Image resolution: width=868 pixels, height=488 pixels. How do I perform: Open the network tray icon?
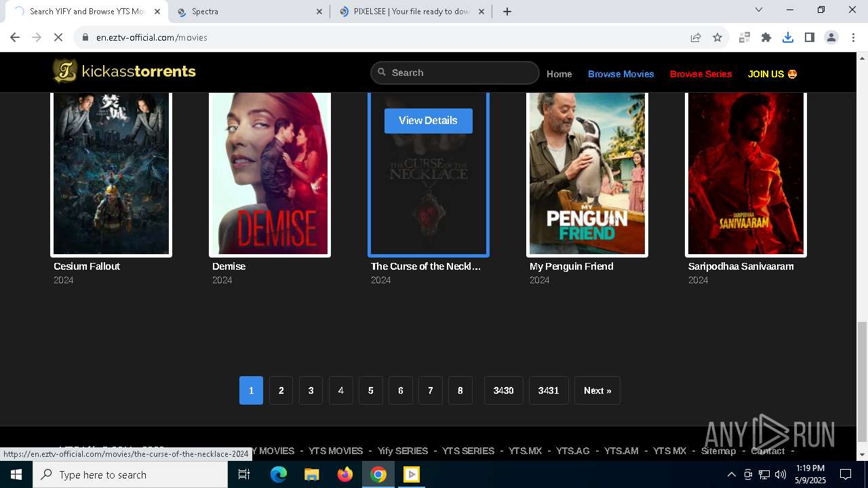point(764,474)
